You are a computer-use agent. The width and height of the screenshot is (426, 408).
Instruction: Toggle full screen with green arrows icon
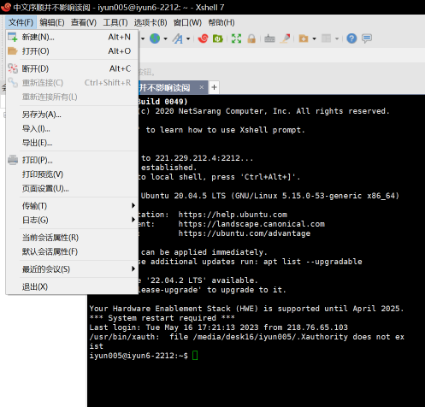tap(236, 38)
